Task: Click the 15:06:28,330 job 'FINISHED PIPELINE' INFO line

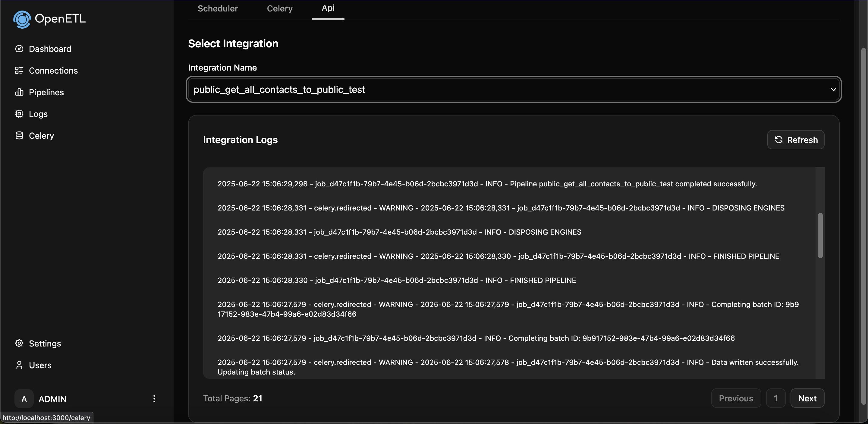Action: [397, 280]
